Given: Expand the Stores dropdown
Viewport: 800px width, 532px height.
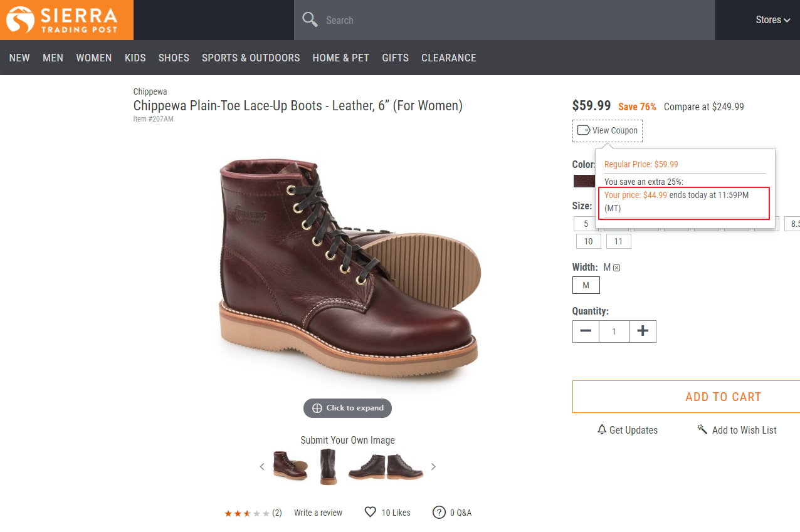Looking at the screenshot, I should coord(772,20).
